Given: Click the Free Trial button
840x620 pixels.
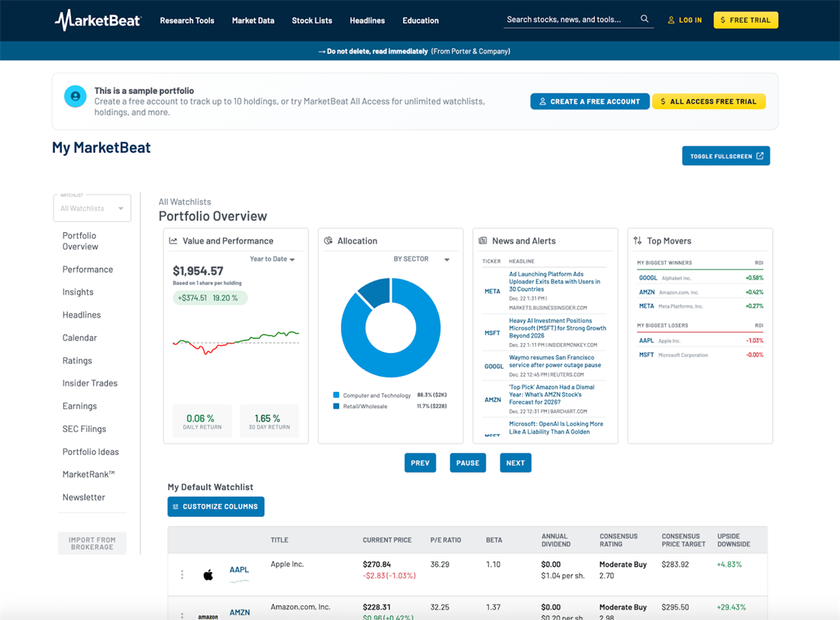Looking at the screenshot, I should pos(746,21).
